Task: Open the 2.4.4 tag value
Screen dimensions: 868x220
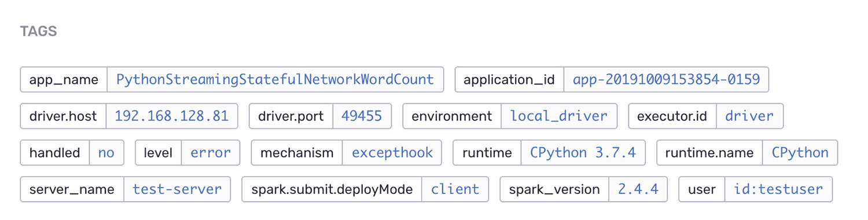Action: [638, 189]
